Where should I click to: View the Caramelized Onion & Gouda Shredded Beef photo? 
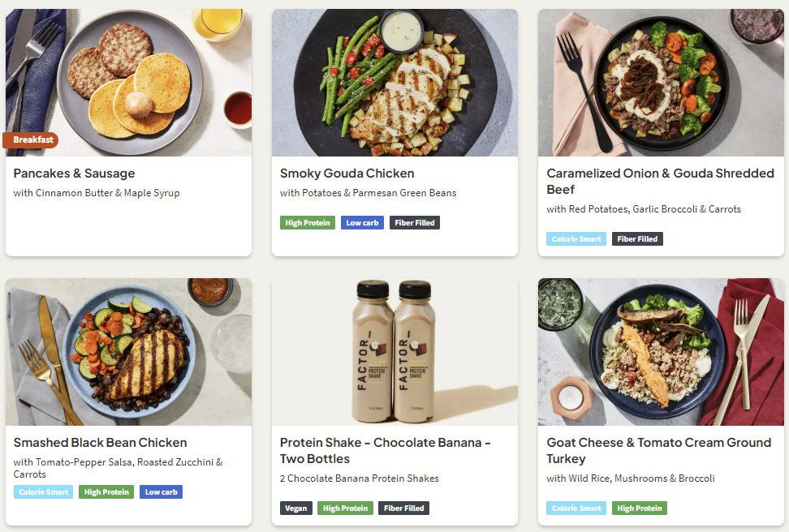[x=661, y=81]
